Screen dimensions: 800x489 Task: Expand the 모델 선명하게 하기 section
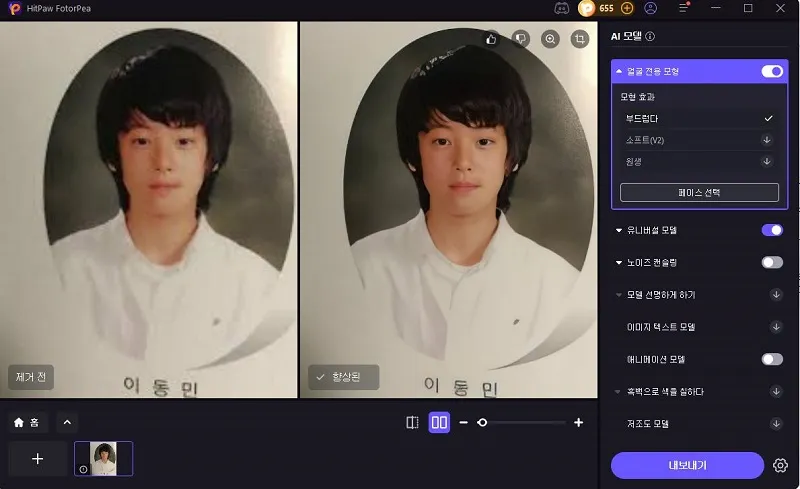(619, 295)
